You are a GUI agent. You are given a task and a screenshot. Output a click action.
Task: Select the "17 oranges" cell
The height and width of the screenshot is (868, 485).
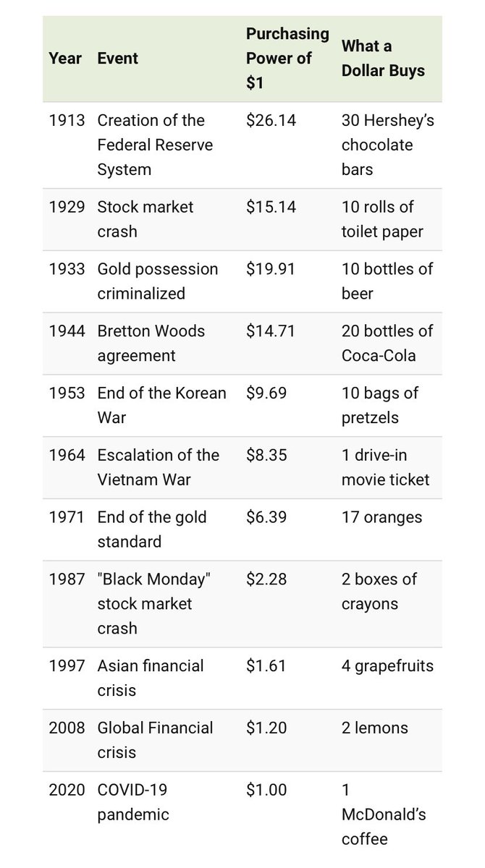381,517
